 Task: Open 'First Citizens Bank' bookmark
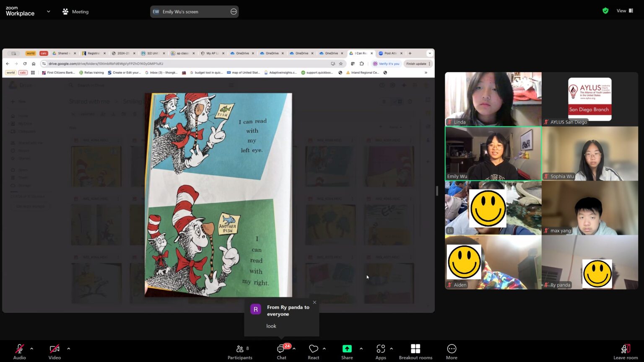[x=58, y=72]
